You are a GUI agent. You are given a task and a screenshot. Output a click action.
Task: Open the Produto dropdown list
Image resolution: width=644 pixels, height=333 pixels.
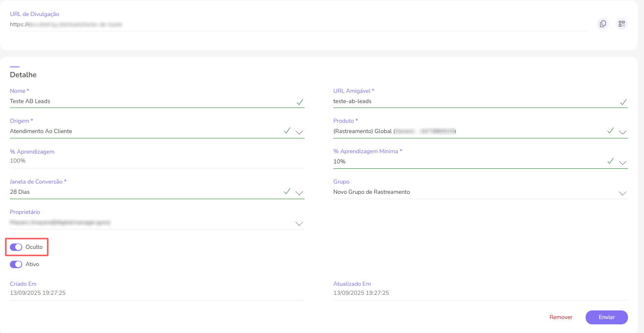click(623, 132)
